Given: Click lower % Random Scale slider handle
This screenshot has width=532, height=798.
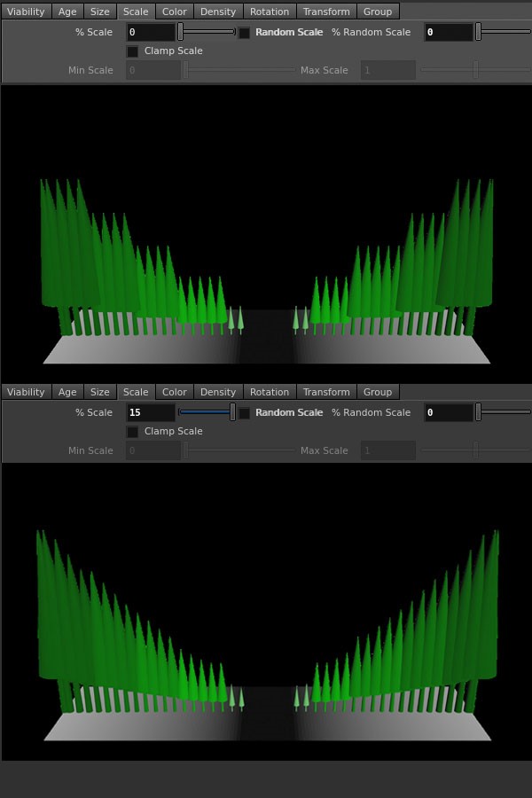Looking at the screenshot, I should point(478,412).
